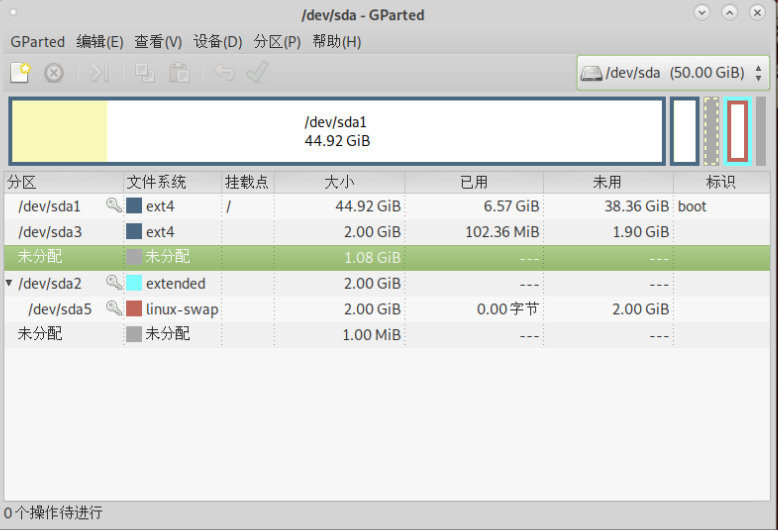Click the cyan extended filesystem color swatch
This screenshot has width=778, height=530.
point(134,283)
